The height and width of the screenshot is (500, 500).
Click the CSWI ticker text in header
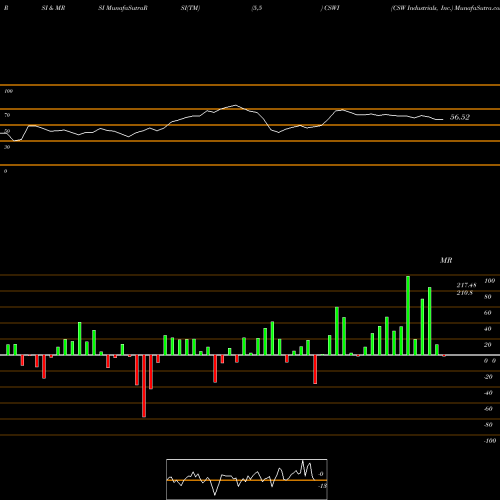coord(332,8)
